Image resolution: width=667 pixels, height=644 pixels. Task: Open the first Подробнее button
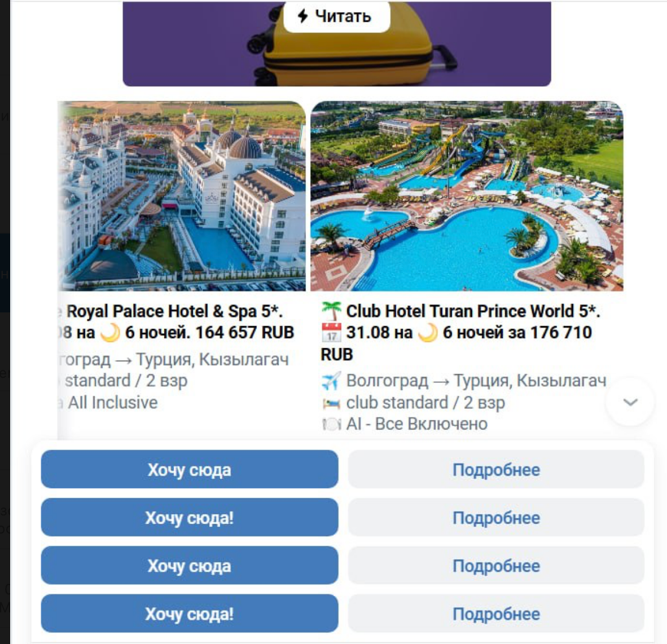click(496, 469)
